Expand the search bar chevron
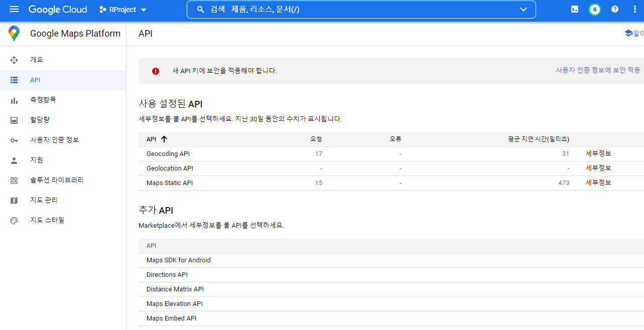 524,10
